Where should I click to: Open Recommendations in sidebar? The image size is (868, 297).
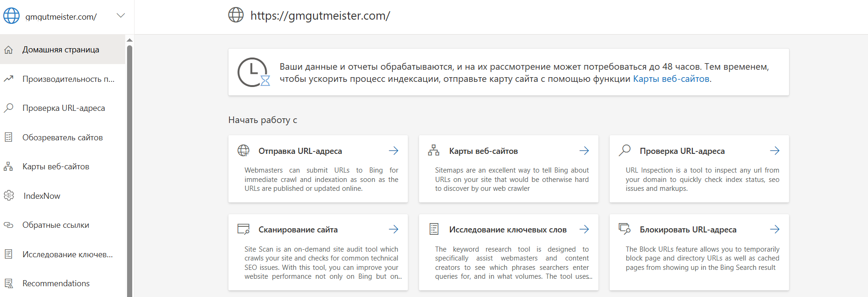point(63,283)
